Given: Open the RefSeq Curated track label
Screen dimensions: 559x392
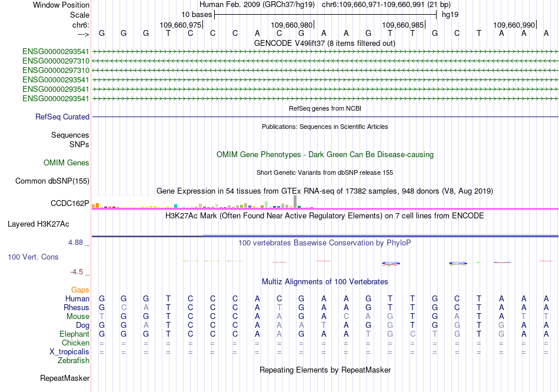Looking at the screenshot, I should click(62, 117).
